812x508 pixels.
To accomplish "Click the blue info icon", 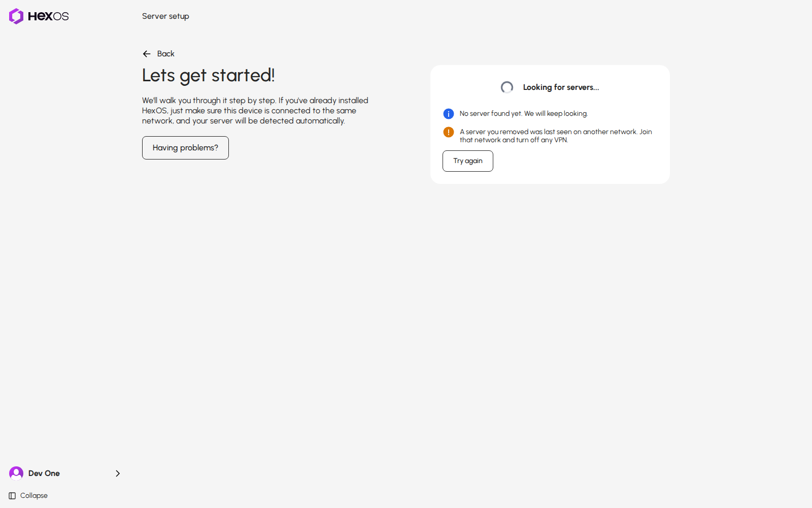I will [x=449, y=114].
